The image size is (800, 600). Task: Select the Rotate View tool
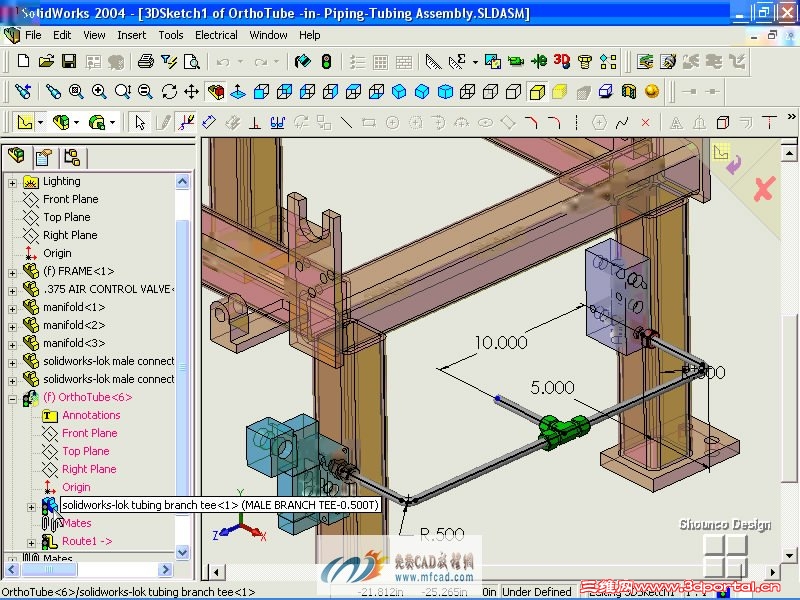[169, 92]
